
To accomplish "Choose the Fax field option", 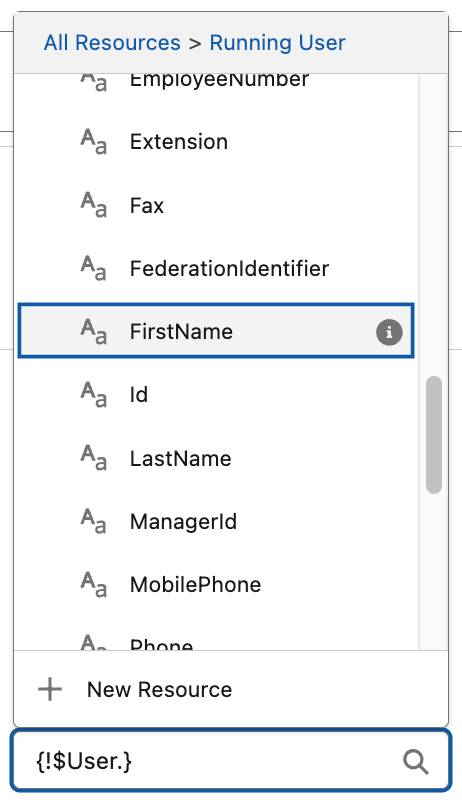I will click(x=216, y=205).
